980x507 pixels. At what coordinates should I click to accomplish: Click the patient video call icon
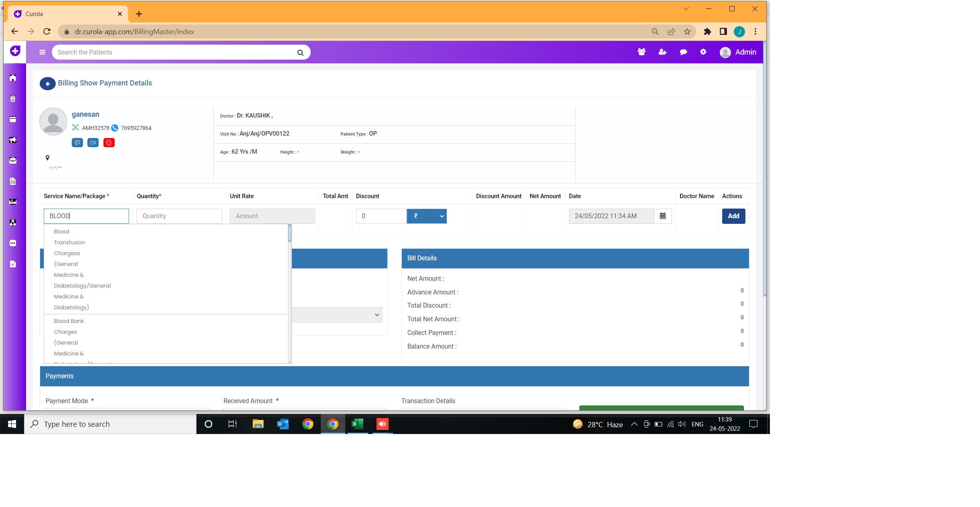93,143
